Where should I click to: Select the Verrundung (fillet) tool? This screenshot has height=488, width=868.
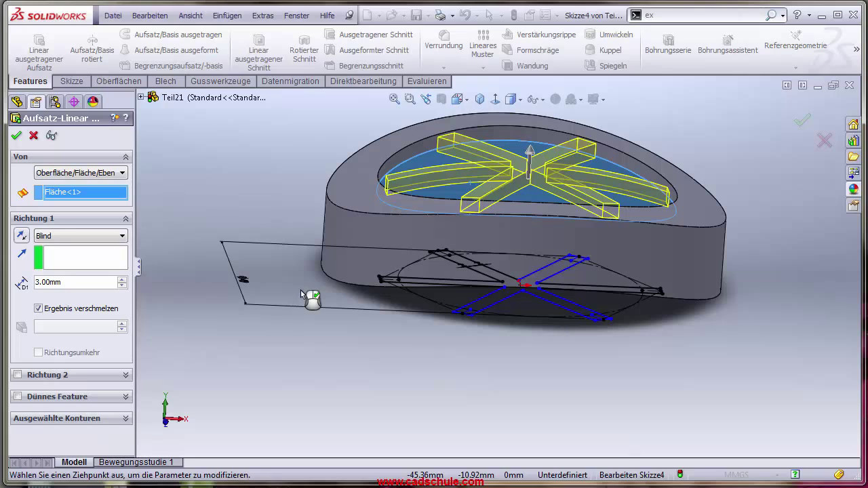443,41
